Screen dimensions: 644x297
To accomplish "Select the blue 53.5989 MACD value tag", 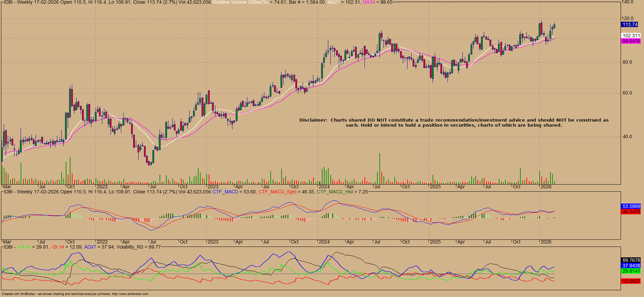I will 630,206.
